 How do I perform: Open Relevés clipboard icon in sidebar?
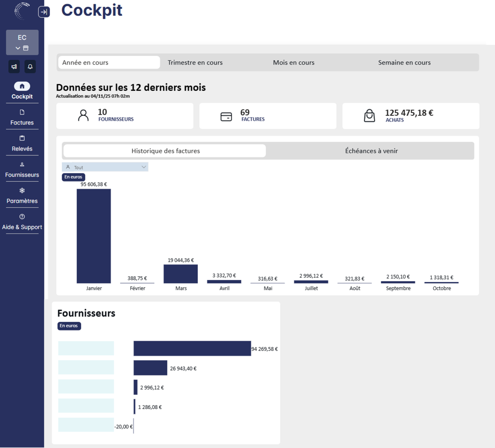[22, 138]
